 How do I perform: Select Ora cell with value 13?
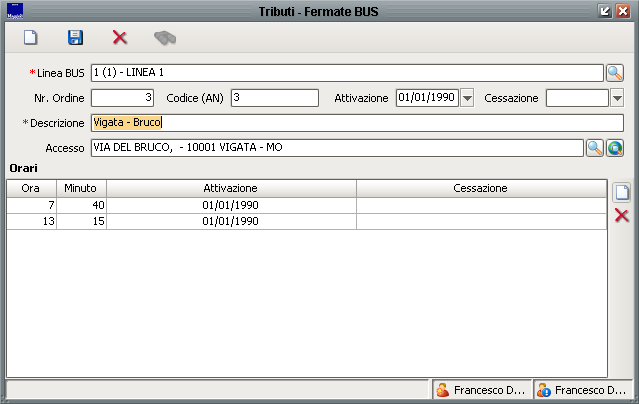click(x=31, y=221)
